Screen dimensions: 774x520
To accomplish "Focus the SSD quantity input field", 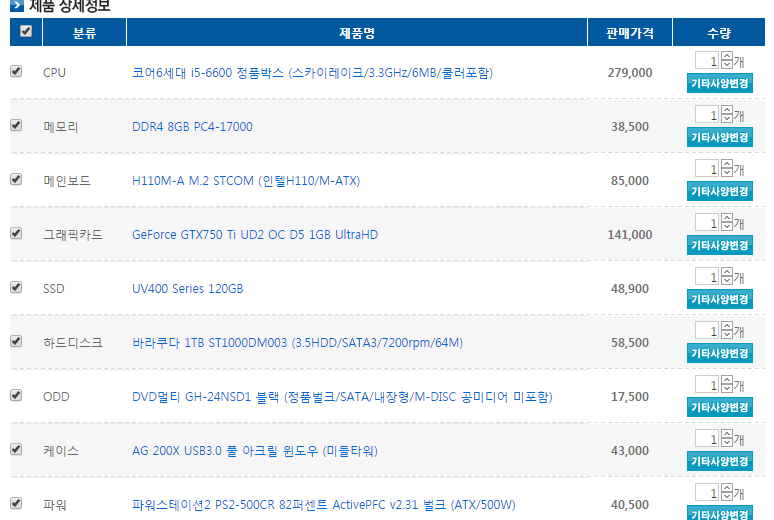I will pos(707,276).
